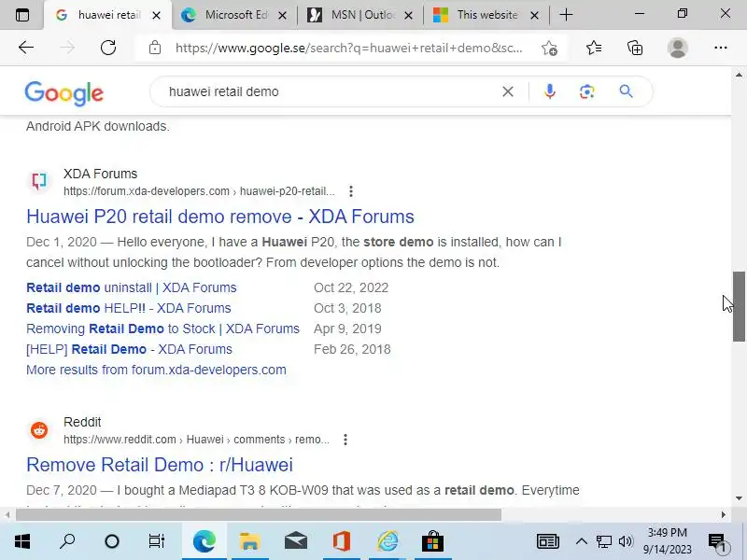Click the XDA Forums site favicon
This screenshot has width=747, height=560.
(39, 181)
